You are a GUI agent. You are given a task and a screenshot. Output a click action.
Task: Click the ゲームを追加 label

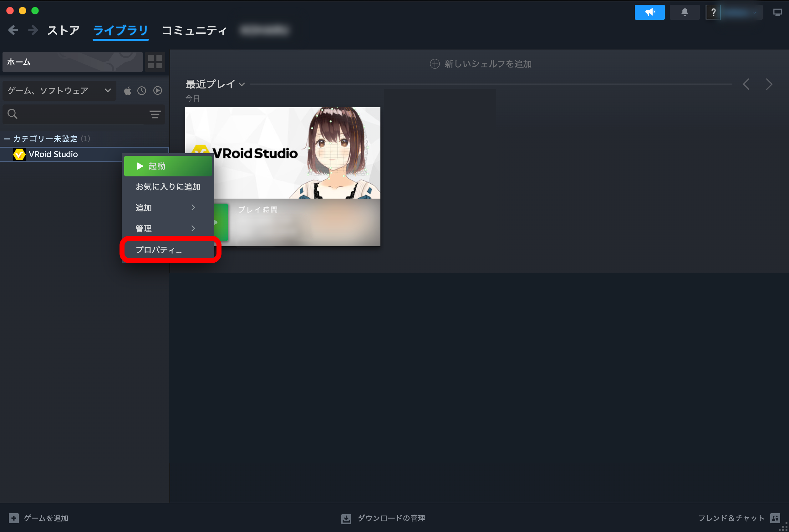pos(46,518)
